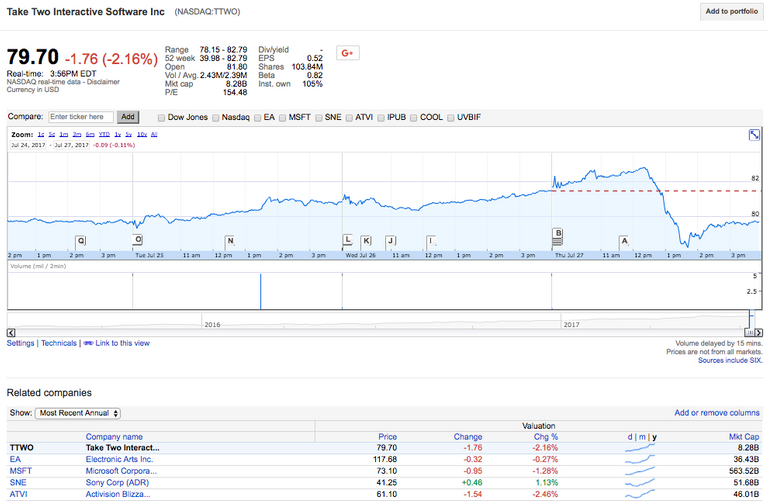Toggle ATVI comparison checkbox

tap(349, 118)
